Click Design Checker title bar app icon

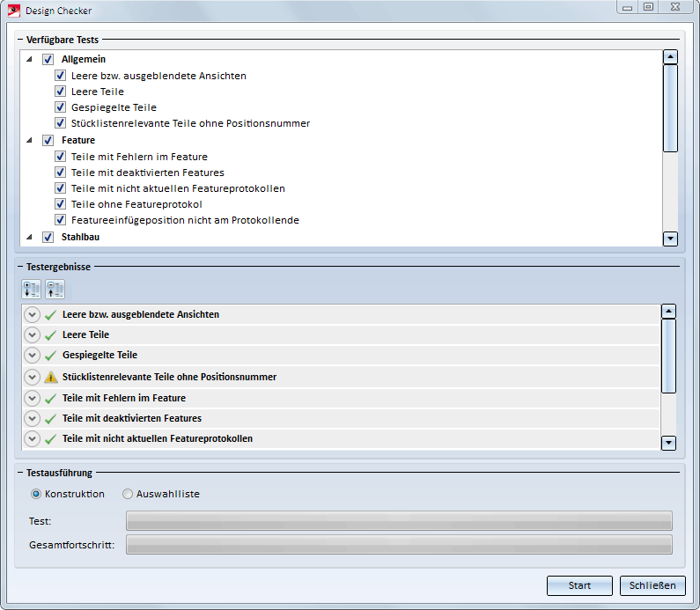click(14, 11)
